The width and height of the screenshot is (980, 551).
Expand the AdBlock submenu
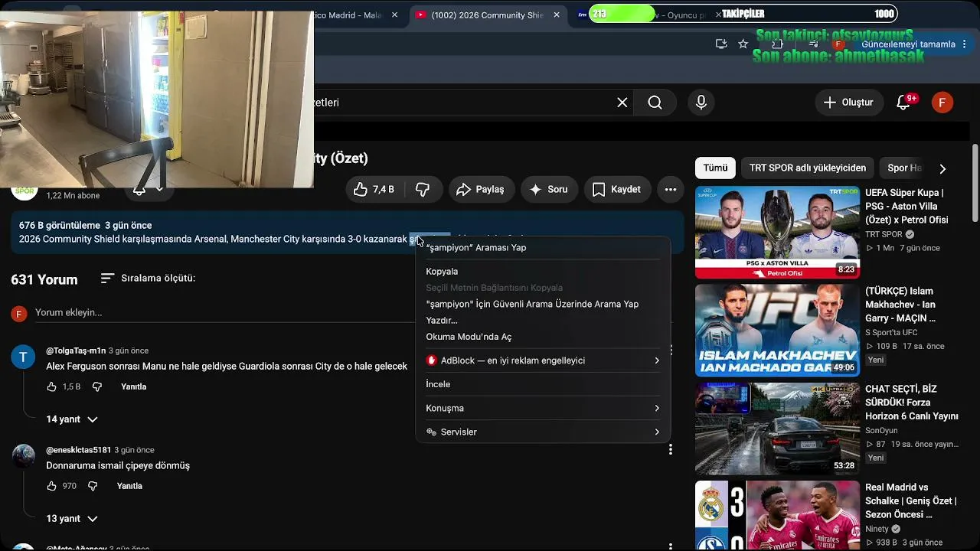(x=543, y=360)
